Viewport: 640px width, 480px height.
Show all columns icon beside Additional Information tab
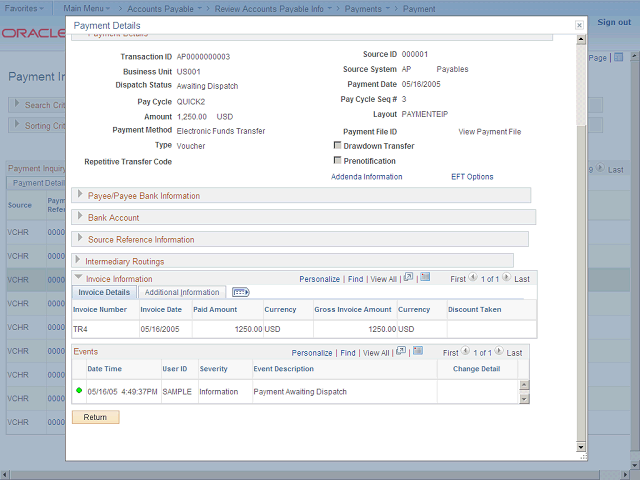point(240,292)
